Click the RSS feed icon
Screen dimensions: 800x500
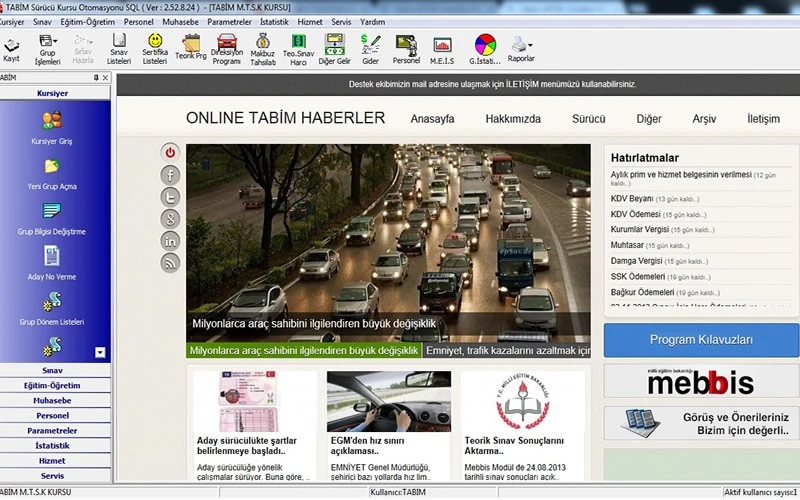point(170,263)
